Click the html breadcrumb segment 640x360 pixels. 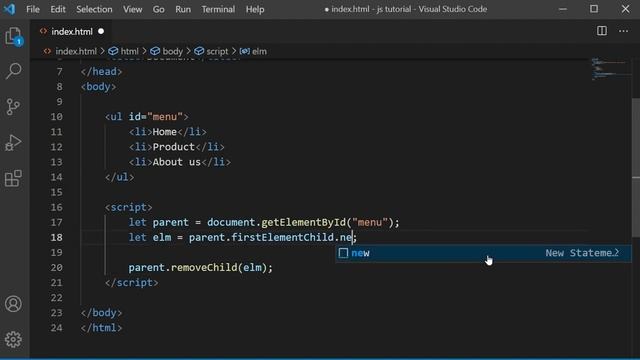[129, 51]
